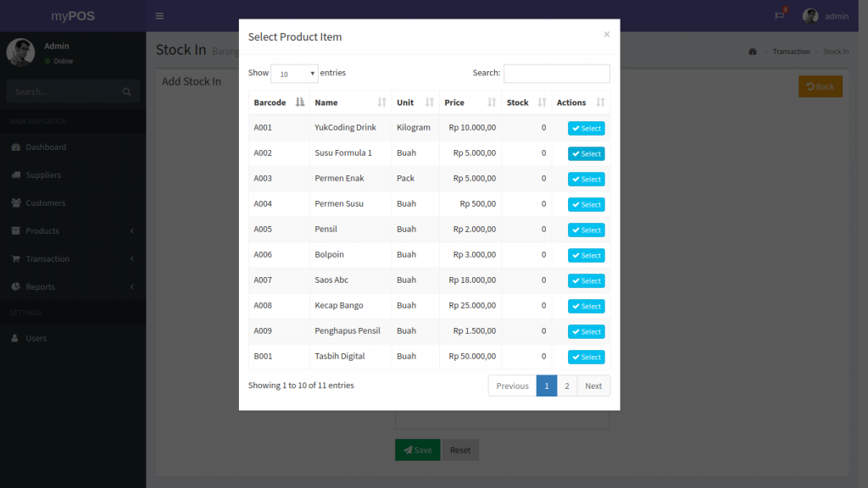Expand the Products sidebar menu
Image resolution: width=868 pixels, height=488 pixels.
73,230
